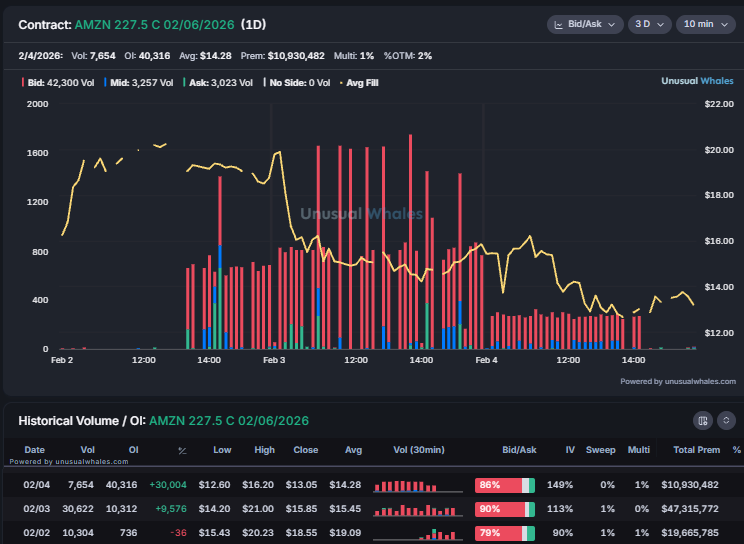The image size is (744, 544).
Task: Click the expand/collapse icon in Historical Volume header
Action: [726, 421]
